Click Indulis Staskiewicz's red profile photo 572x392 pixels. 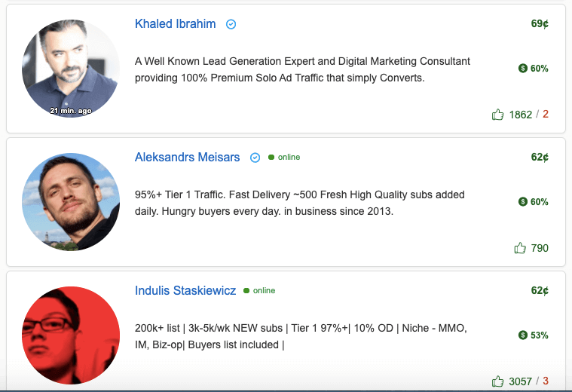[71, 335]
